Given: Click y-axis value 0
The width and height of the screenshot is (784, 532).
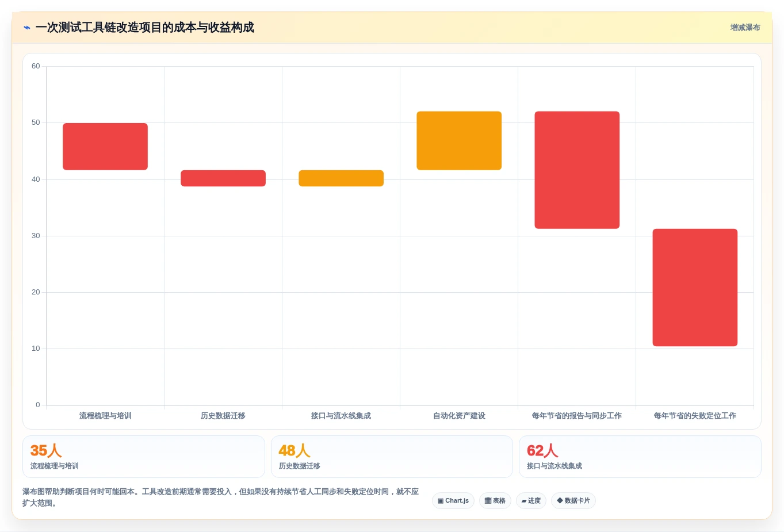Looking at the screenshot, I should (x=38, y=405).
